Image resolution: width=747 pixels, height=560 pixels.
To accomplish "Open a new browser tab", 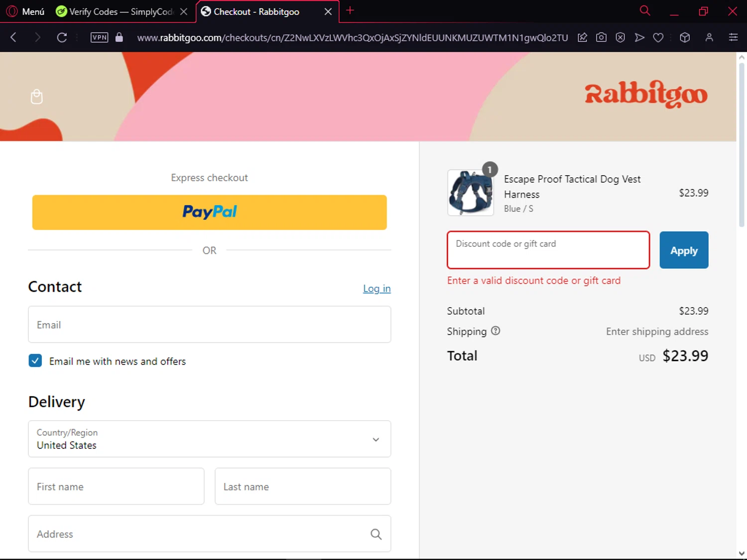I will [350, 10].
